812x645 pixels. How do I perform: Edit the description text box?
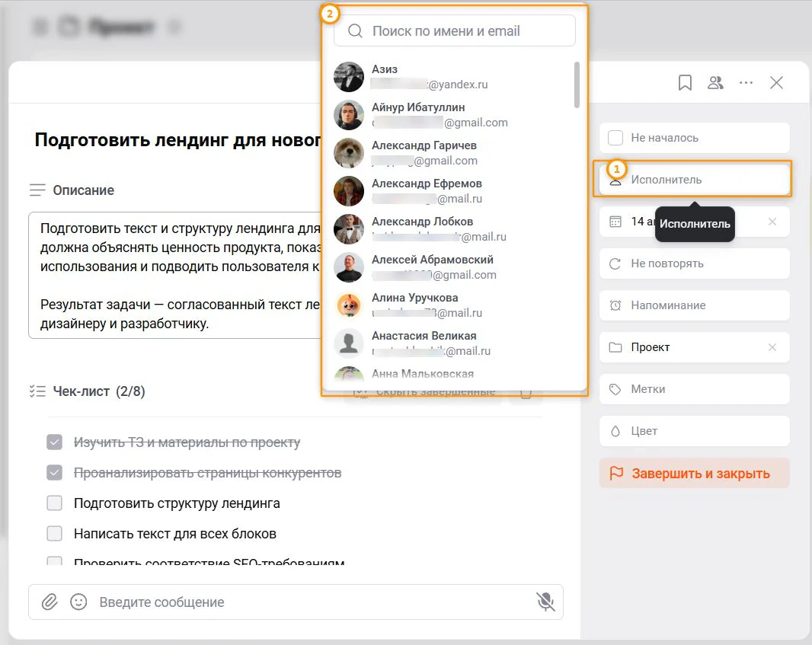coord(175,276)
